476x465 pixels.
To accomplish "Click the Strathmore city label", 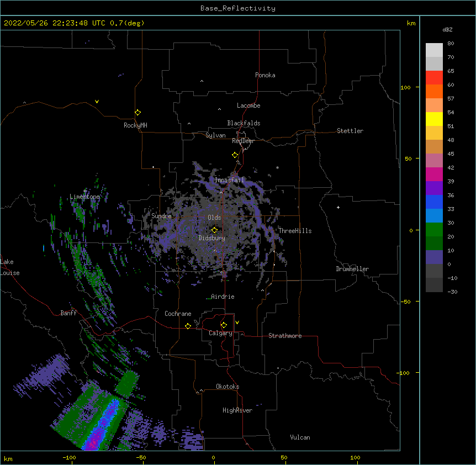I will click(285, 336).
